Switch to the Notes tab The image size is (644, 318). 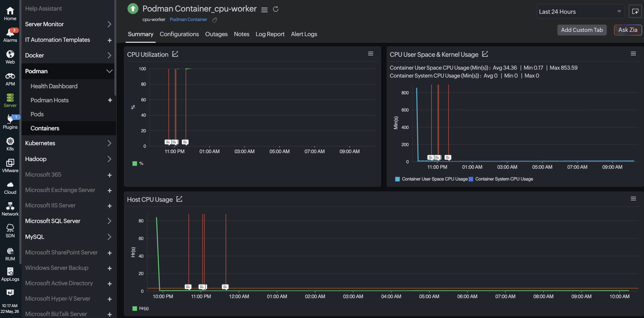241,34
